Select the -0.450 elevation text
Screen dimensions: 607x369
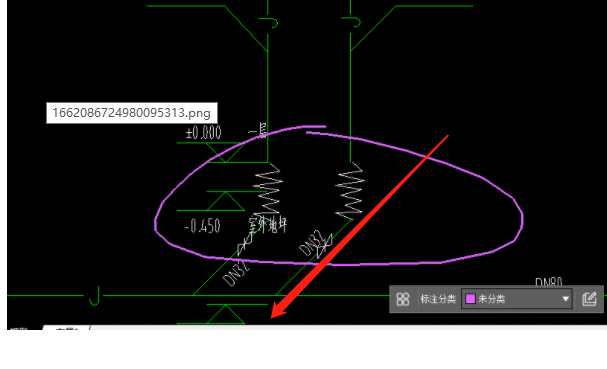click(x=202, y=226)
